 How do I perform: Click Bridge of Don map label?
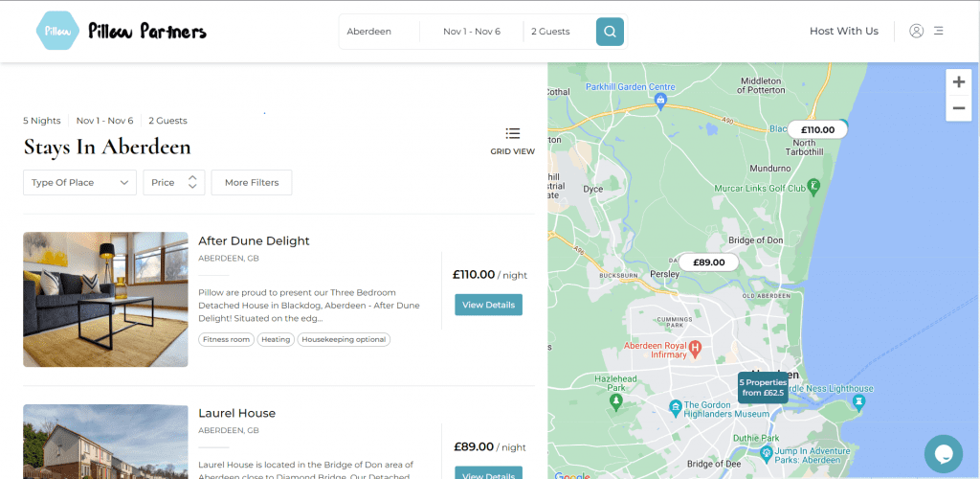tap(756, 240)
